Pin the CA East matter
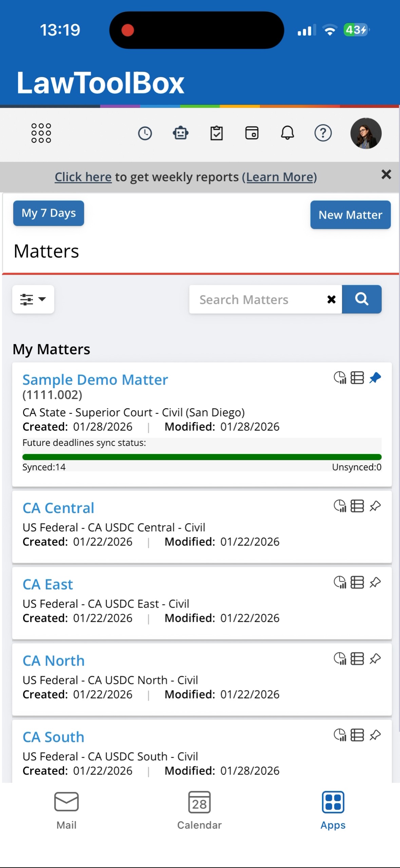The height and width of the screenshot is (868, 400). pos(375,582)
